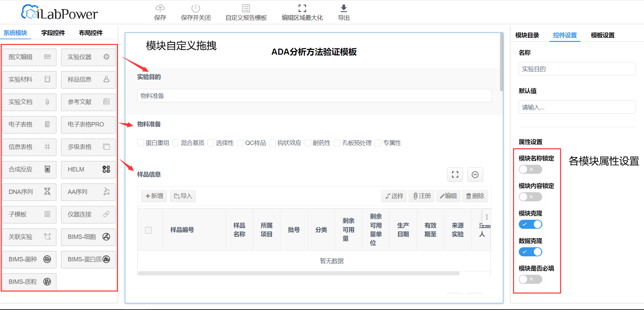
Task: Click the 删除 button
Action: click(475, 196)
